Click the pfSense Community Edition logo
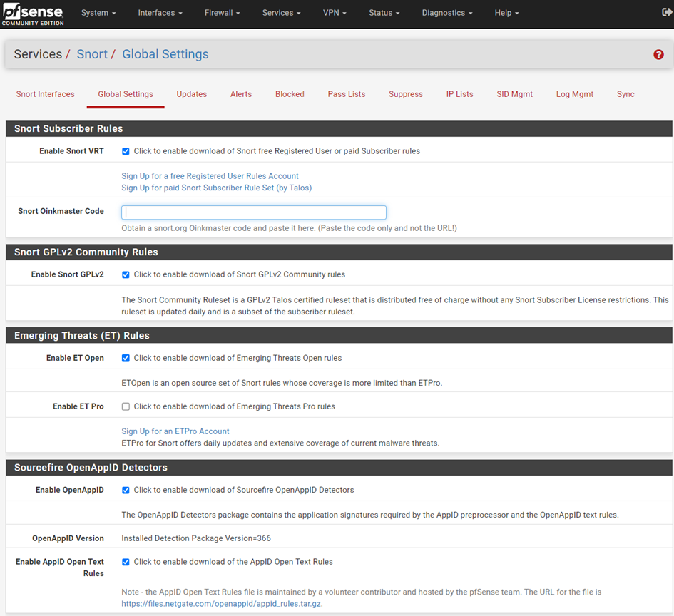The image size is (674, 616). click(33, 14)
